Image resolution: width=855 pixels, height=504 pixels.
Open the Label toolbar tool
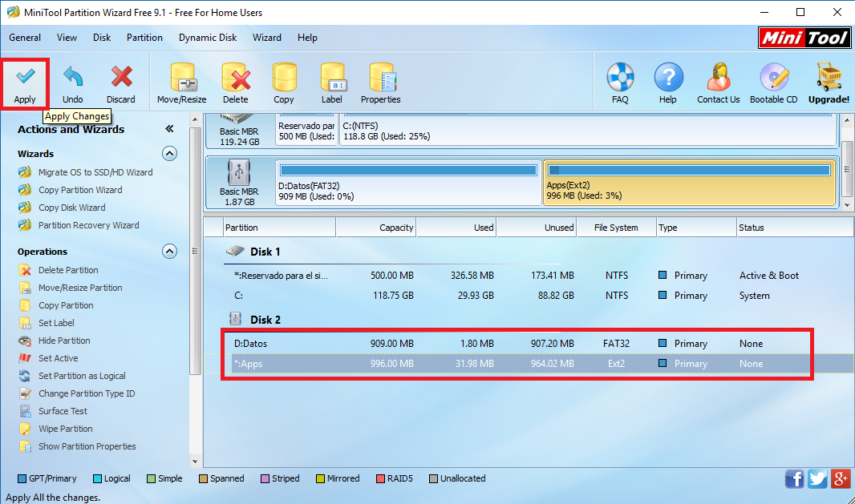pos(331,84)
